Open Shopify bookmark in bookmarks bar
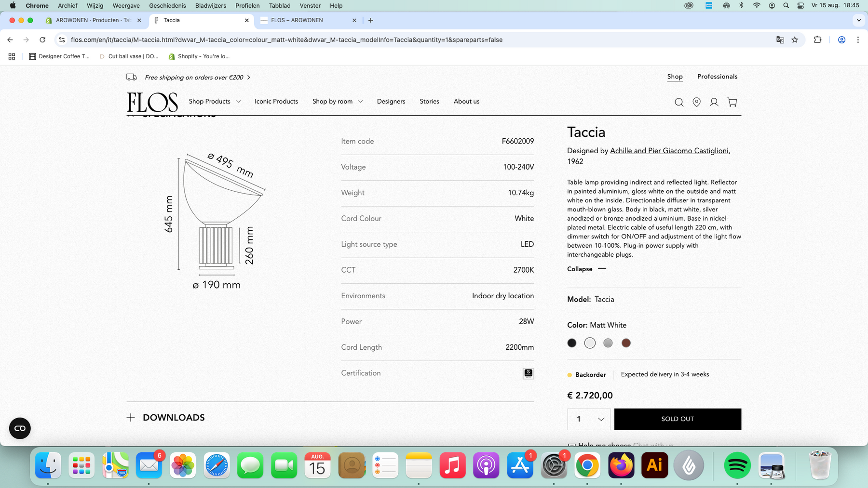Viewport: 868px width, 488px height. [x=199, y=56]
